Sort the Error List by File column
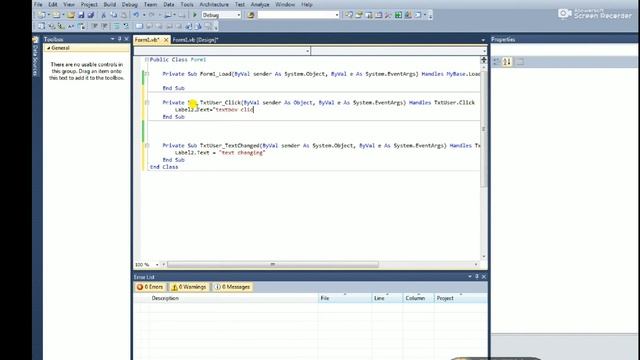Image resolution: width=640 pixels, height=360 pixels. [345, 298]
